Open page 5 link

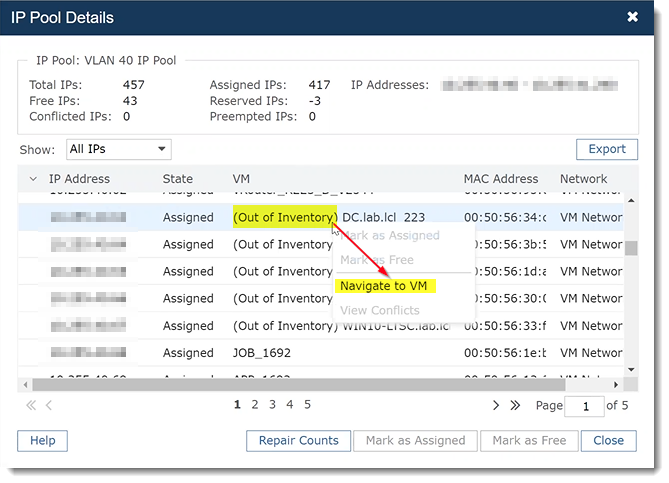tap(307, 404)
